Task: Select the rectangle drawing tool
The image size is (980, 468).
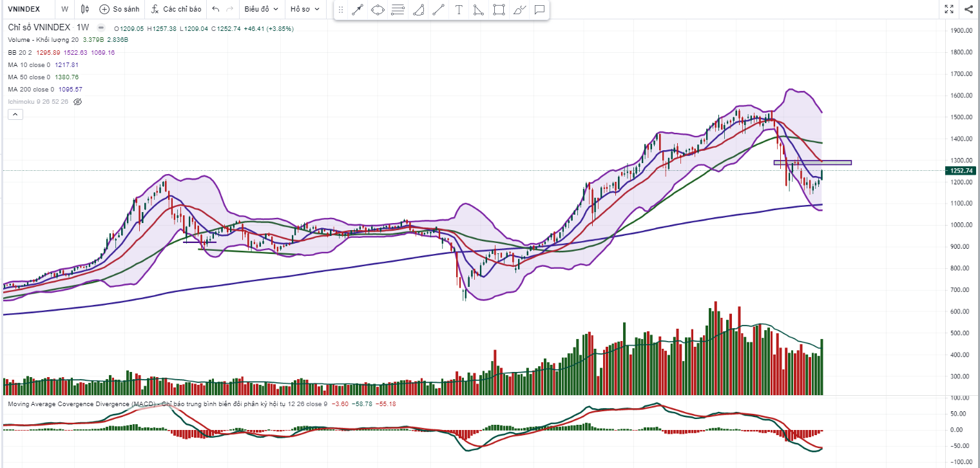Action: click(499, 10)
